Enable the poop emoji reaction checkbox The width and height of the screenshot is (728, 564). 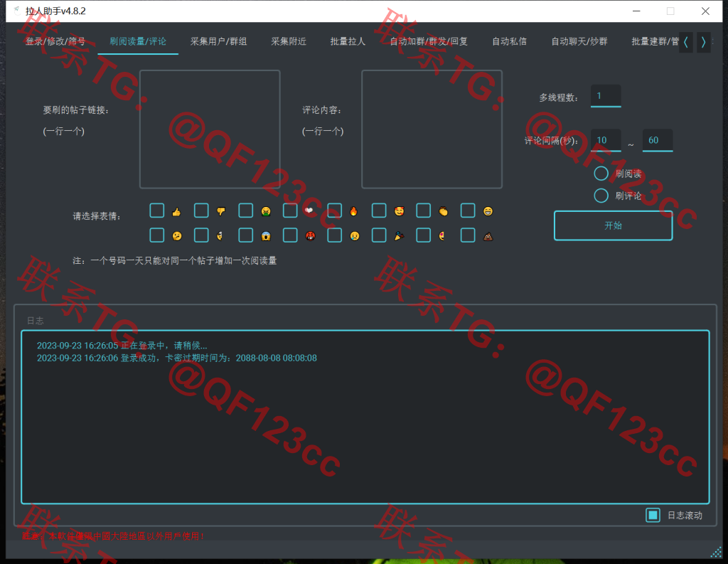[x=468, y=235]
